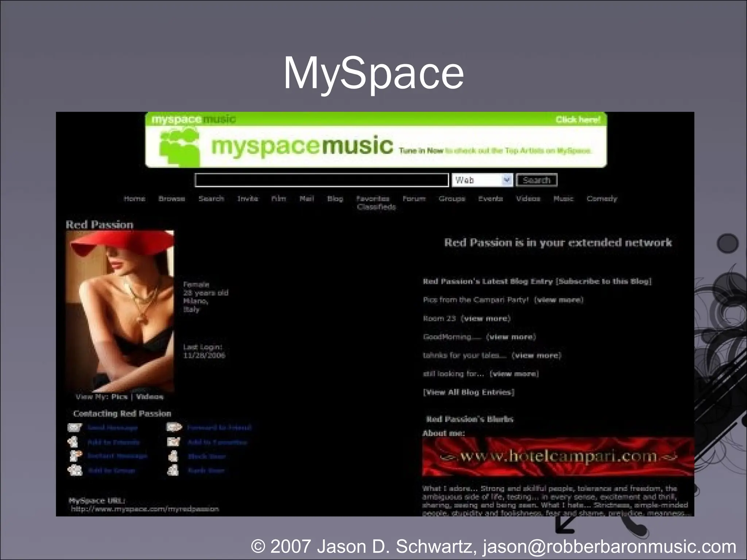This screenshot has width=747, height=560.
Task: Click the Send Message envelope icon
Action: tap(75, 428)
